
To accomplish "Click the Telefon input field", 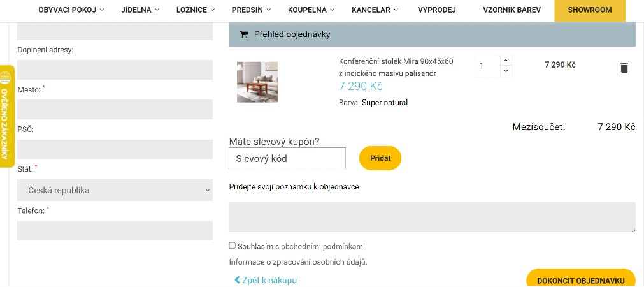I will tap(115, 230).
